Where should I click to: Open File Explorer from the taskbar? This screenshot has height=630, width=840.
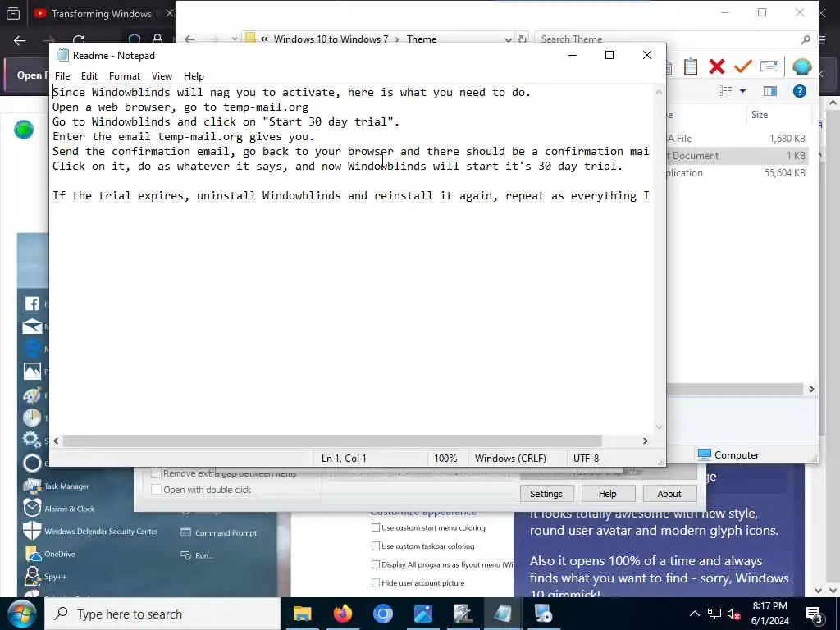302,614
